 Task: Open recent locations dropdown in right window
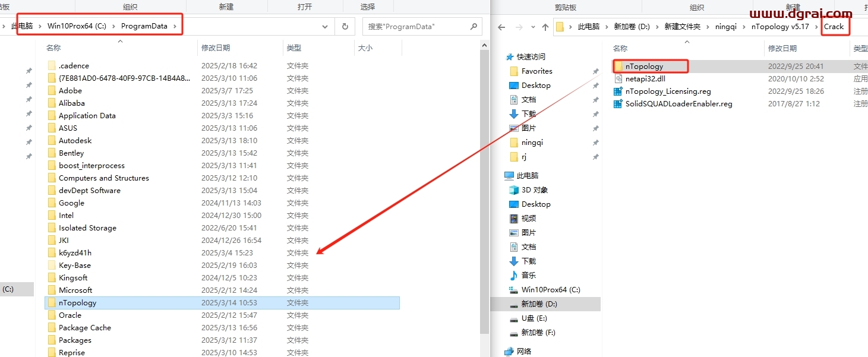pyautogui.click(x=532, y=27)
